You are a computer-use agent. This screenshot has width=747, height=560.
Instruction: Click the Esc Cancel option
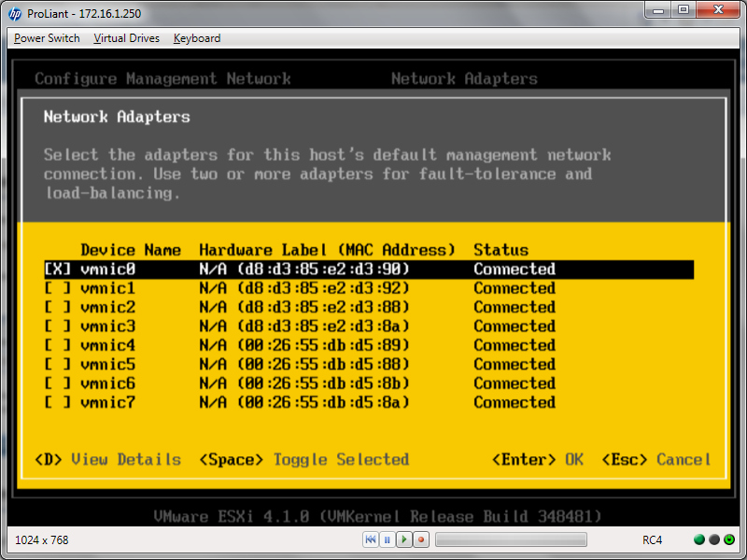655,459
